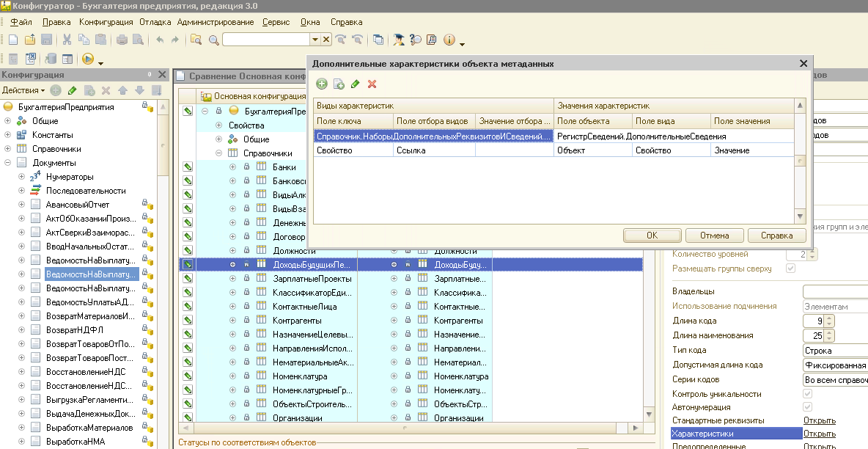The image size is (868, 449).
Task: Click the magnifier Search icon in the main toolbar
Action: [213, 40]
